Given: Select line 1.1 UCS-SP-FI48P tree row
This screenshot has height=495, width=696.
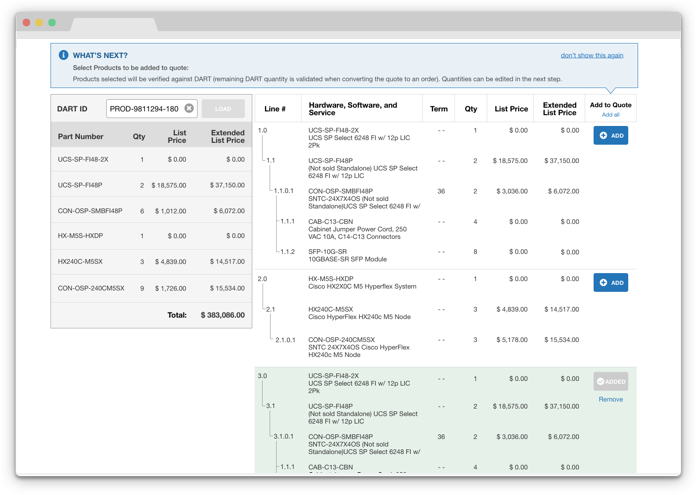Looking at the screenshot, I should pyautogui.click(x=270, y=160).
